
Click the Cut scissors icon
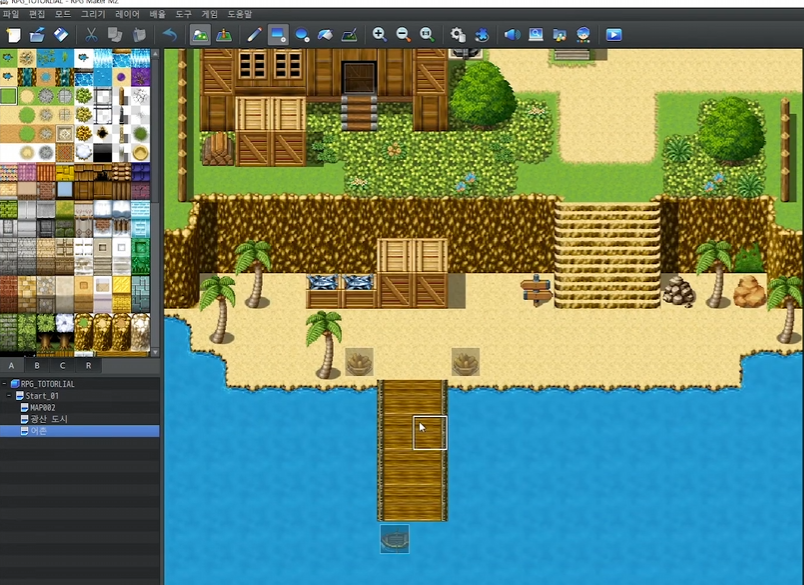[x=91, y=35]
